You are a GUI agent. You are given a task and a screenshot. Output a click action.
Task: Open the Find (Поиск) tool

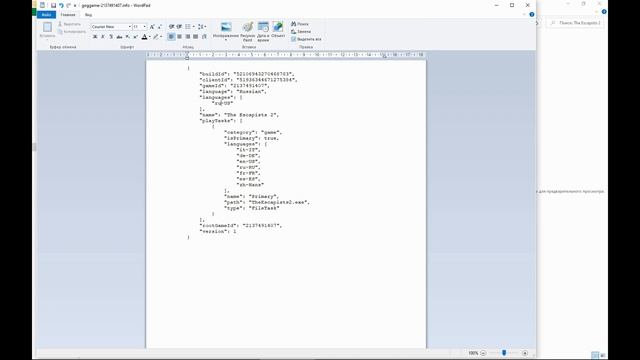(300, 24)
